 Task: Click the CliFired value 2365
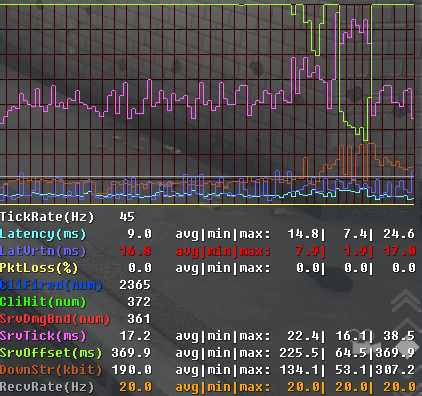pos(135,285)
